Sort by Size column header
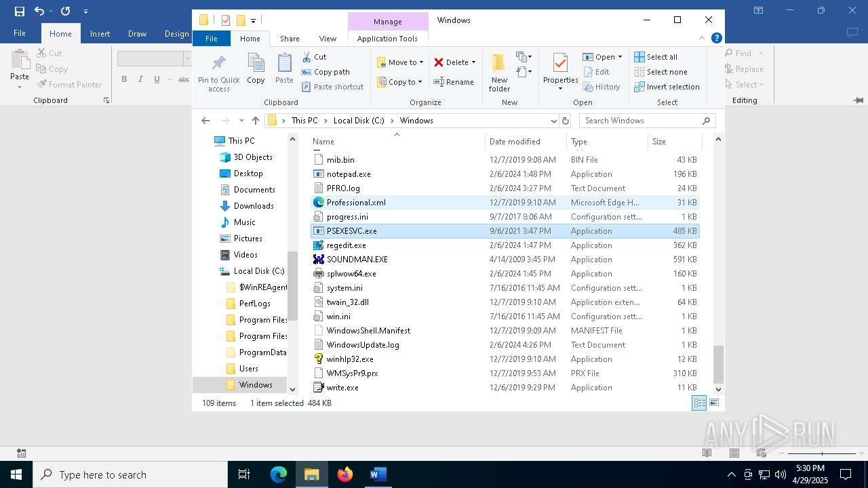Image resolution: width=868 pixels, height=488 pixels. click(674, 142)
